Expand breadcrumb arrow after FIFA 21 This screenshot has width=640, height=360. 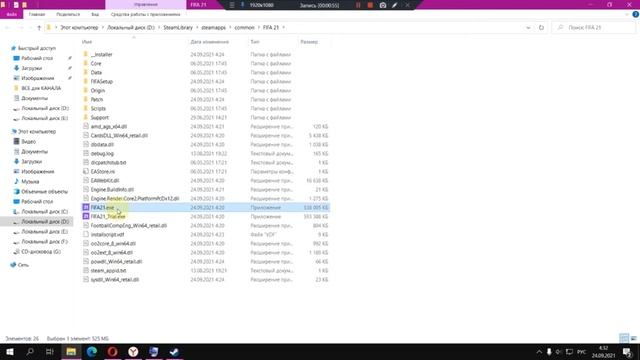[284, 27]
